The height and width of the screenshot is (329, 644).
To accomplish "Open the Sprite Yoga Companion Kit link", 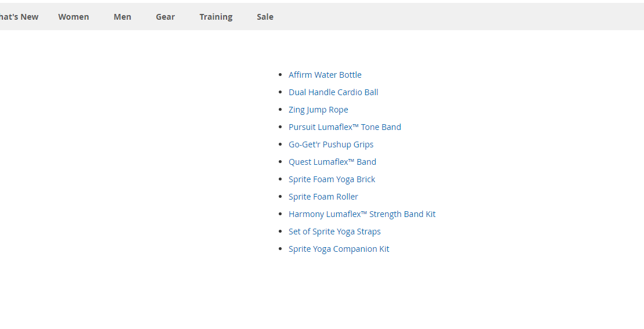I will pos(339,249).
